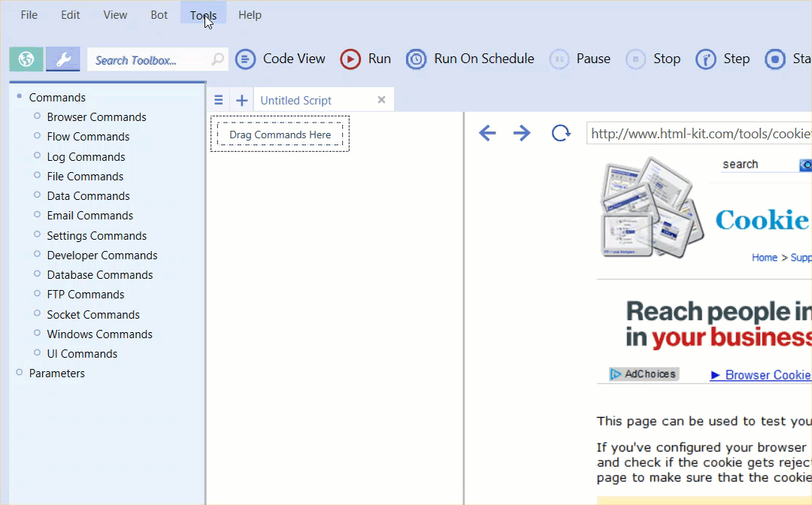
Task: Collapse the Commands tree node
Action: tap(19, 96)
